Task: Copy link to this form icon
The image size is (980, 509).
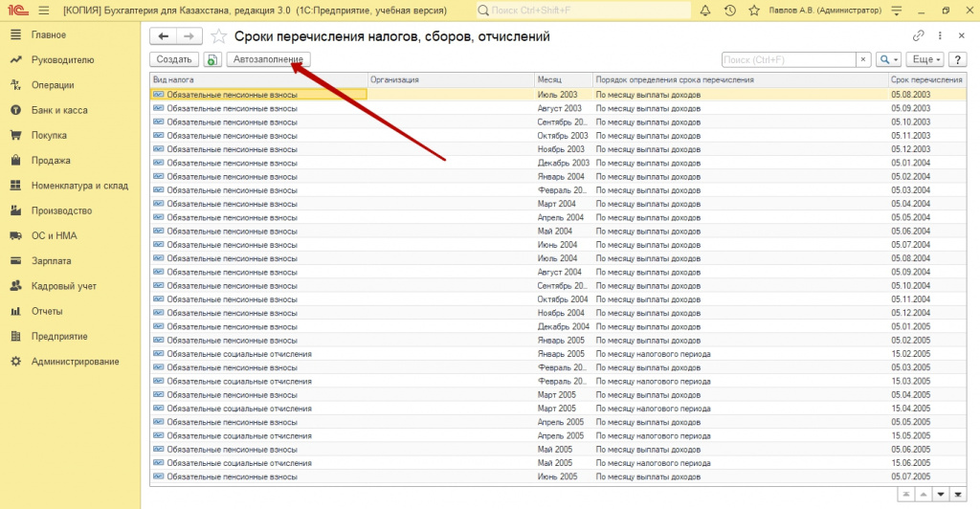Action: point(918,35)
